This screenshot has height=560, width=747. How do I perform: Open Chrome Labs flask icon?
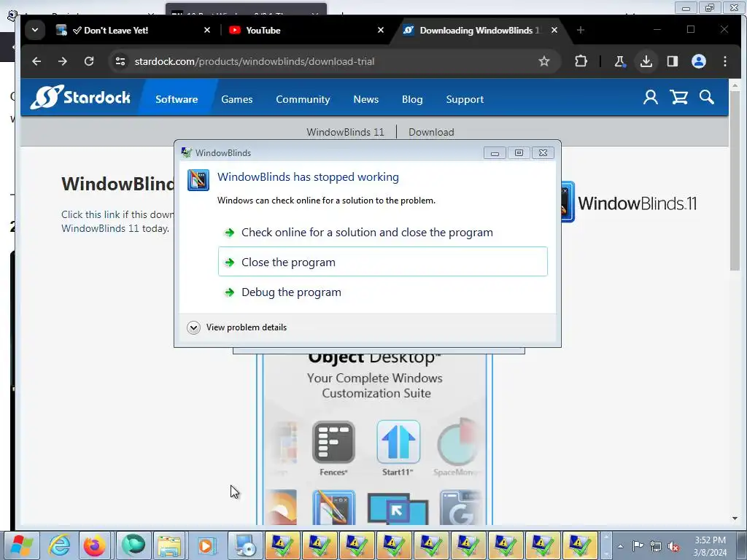[619, 61]
